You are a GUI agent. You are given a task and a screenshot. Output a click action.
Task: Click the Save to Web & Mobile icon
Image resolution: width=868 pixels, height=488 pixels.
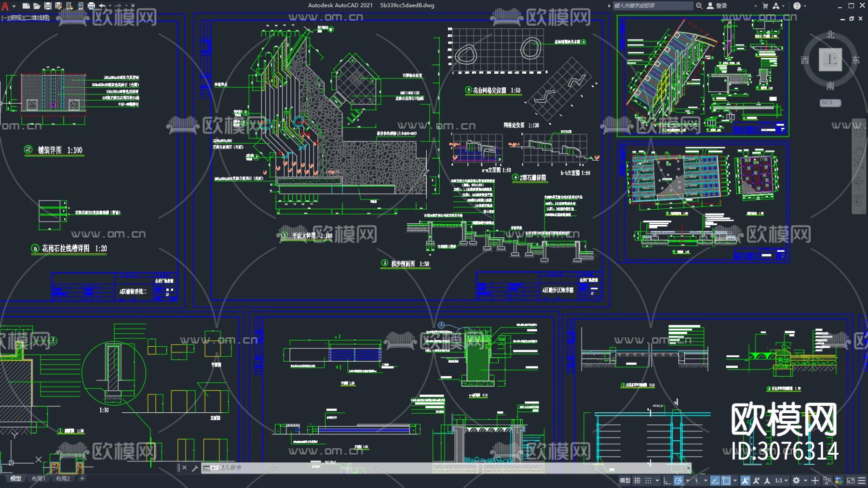[80, 6]
